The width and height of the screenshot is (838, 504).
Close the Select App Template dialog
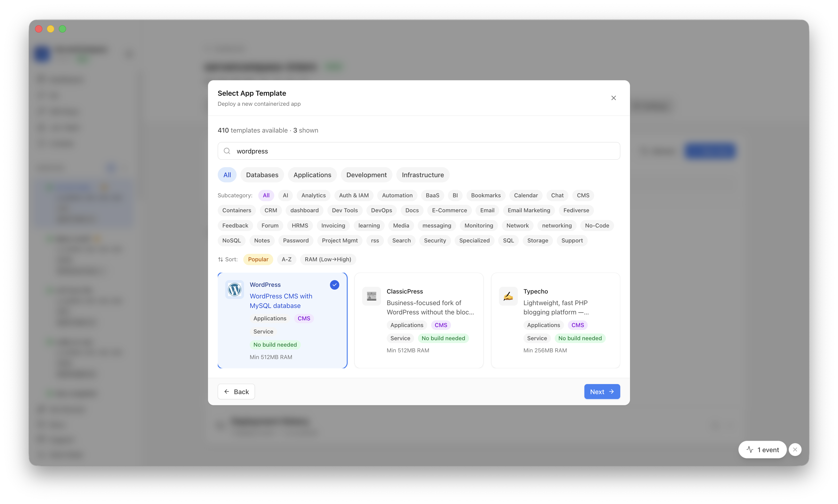click(613, 98)
